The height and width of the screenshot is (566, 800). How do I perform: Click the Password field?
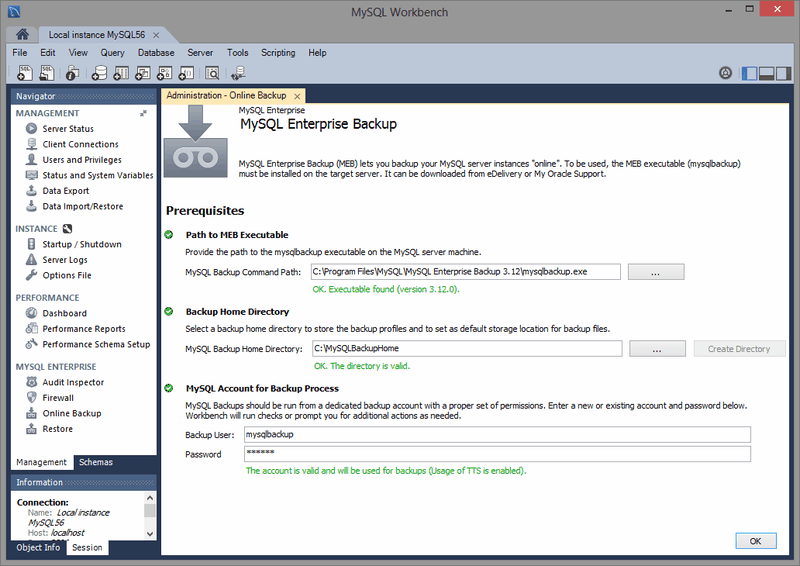coord(497,454)
